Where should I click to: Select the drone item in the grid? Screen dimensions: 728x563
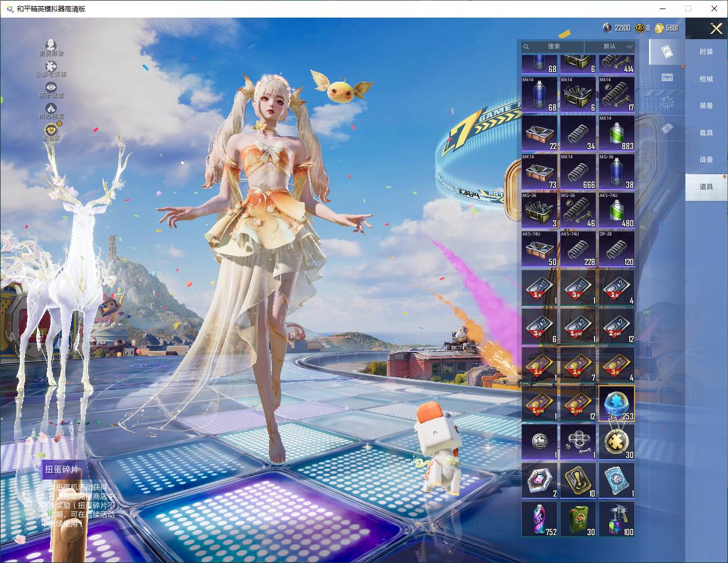(578, 442)
